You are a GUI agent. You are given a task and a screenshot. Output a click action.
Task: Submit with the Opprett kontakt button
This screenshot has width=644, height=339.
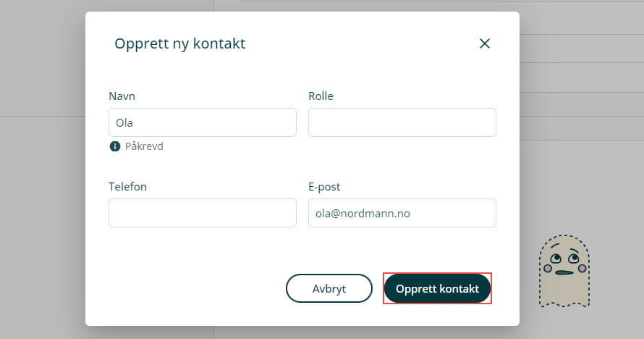[x=437, y=288]
